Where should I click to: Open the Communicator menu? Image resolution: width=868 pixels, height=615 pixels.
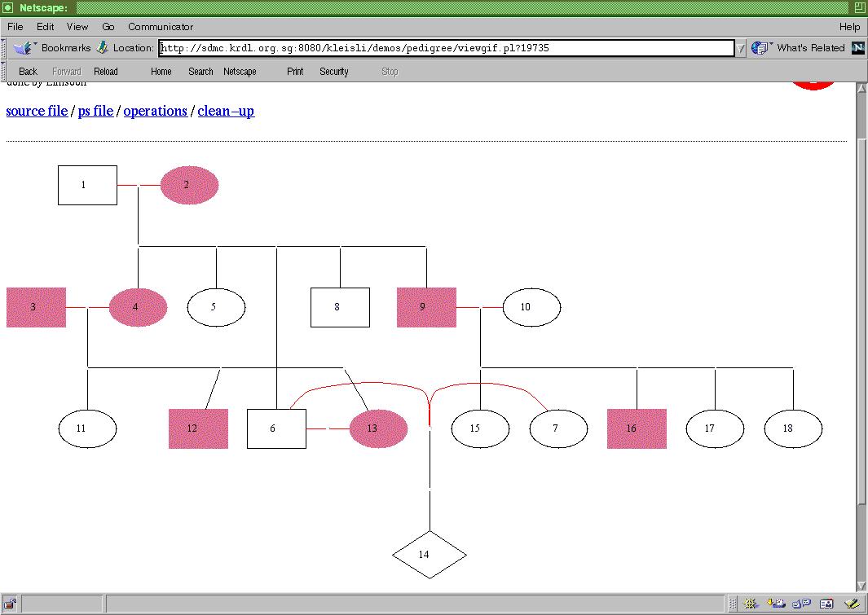pyautogui.click(x=161, y=27)
